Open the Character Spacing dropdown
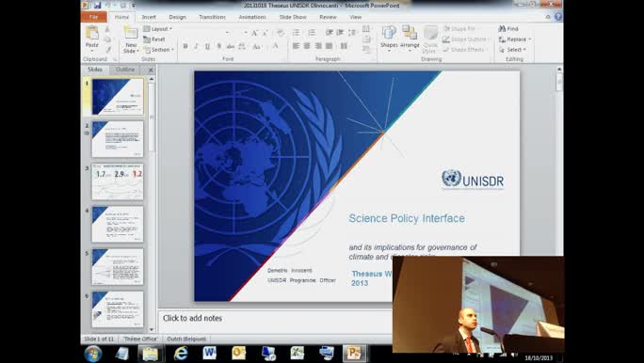This screenshot has height=363, width=644. click(x=243, y=46)
